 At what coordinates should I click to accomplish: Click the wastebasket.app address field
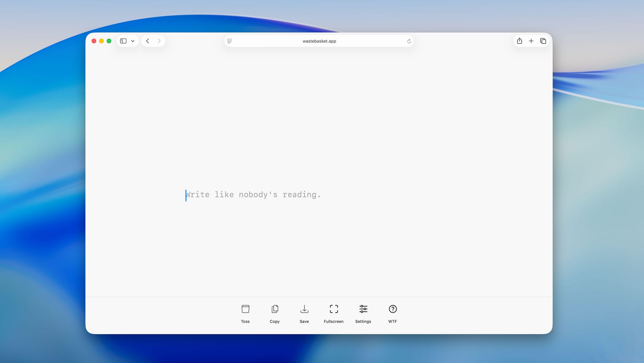(319, 41)
